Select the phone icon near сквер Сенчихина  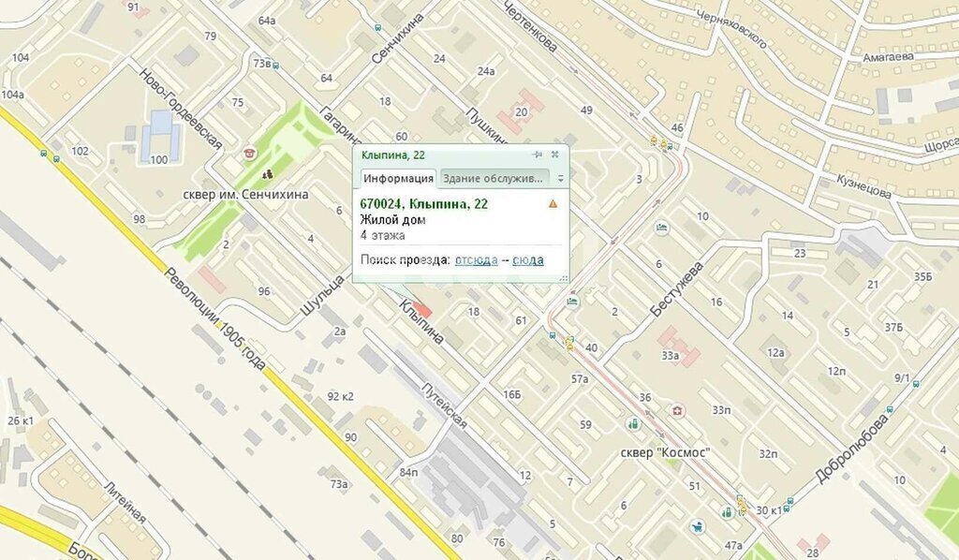click(248, 153)
